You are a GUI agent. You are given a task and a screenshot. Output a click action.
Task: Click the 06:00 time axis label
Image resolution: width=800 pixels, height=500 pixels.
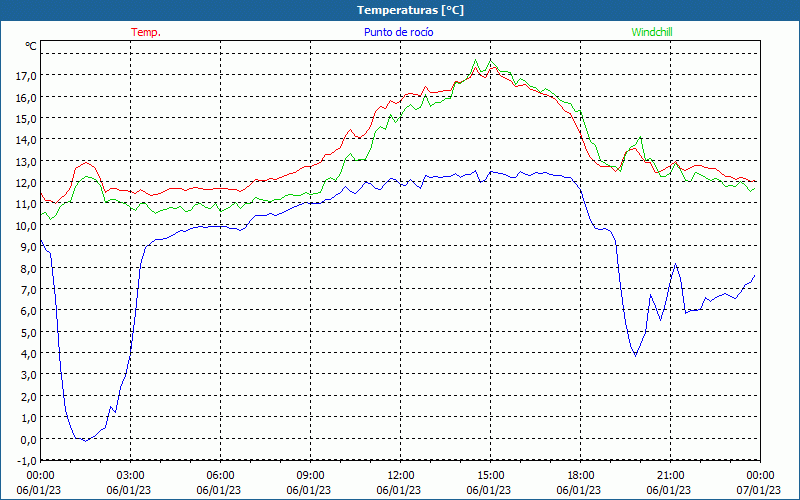click(221, 476)
